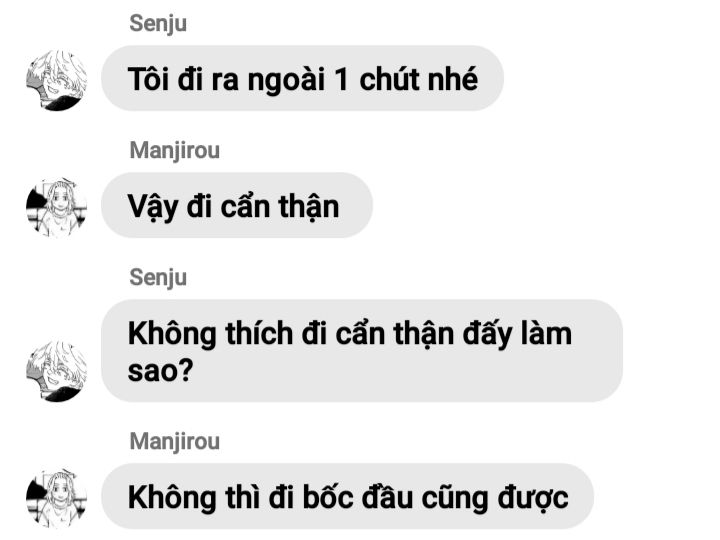This screenshot has width=720, height=540.
Task: Tap Manjirou's avatar next to 'Không thì đi bốc đầu'
Action: [56, 499]
